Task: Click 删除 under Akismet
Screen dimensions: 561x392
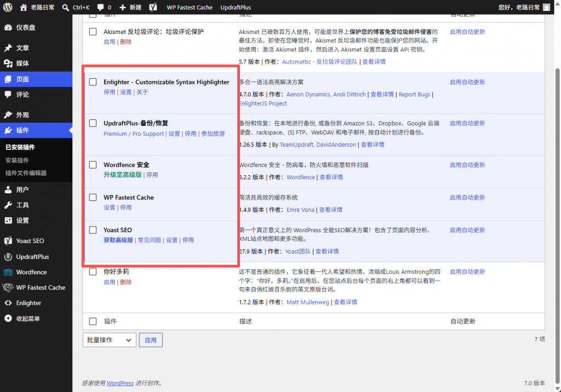Action: tap(126, 42)
